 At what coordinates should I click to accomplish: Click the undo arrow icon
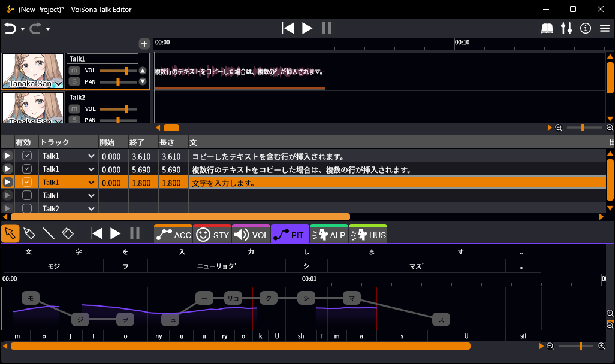click(x=10, y=28)
